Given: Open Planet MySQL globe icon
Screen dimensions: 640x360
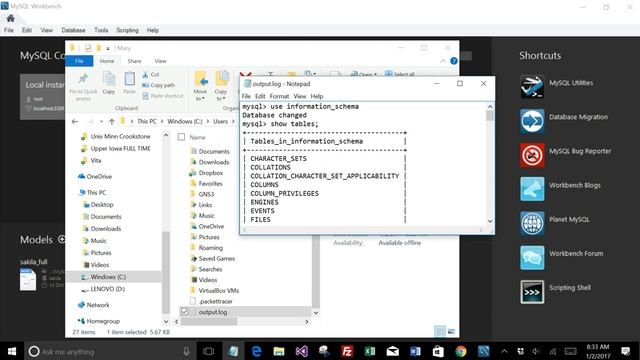Looking at the screenshot, I should [x=532, y=223].
